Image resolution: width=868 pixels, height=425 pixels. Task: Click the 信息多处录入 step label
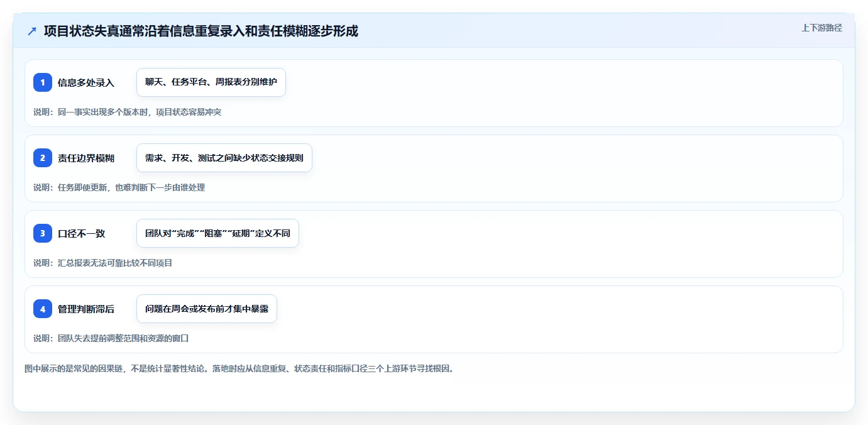86,82
